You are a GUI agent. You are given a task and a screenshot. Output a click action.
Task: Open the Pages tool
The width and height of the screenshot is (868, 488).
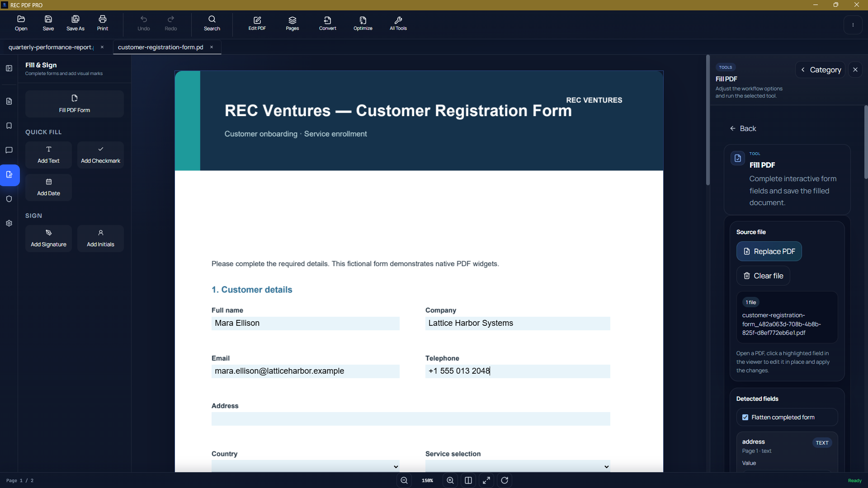[x=292, y=23]
